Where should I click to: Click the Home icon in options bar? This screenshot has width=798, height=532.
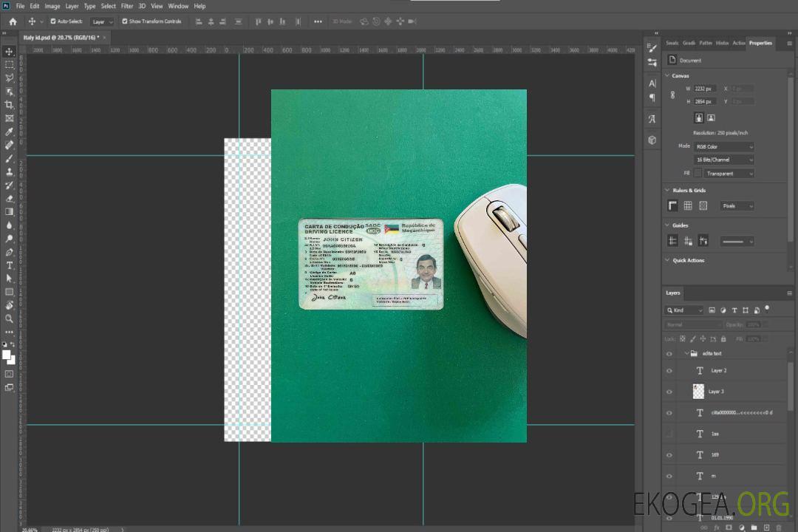pyautogui.click(x=13, y=21)
